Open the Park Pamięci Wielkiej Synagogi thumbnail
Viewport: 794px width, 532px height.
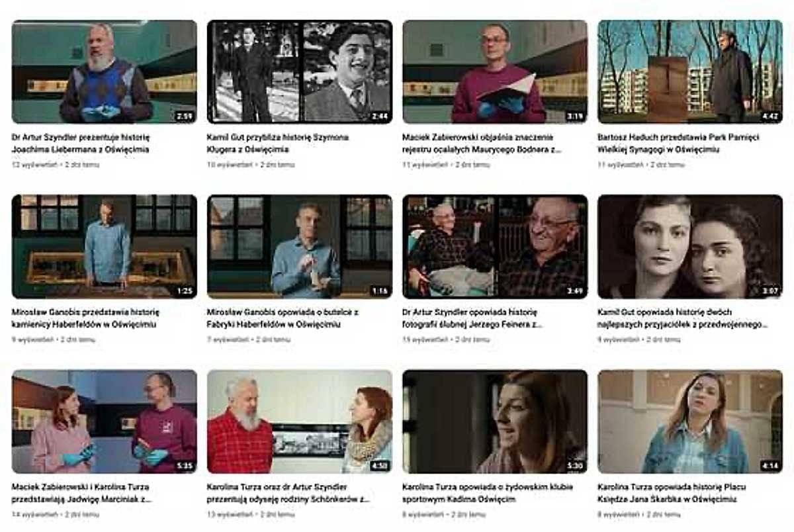pos(690,71)
